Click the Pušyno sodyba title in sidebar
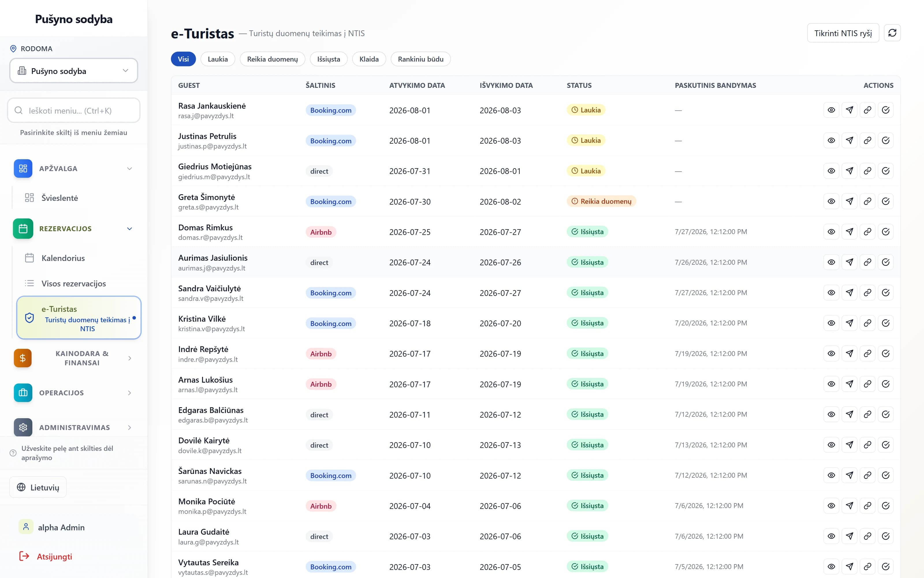 pos(74,19)
